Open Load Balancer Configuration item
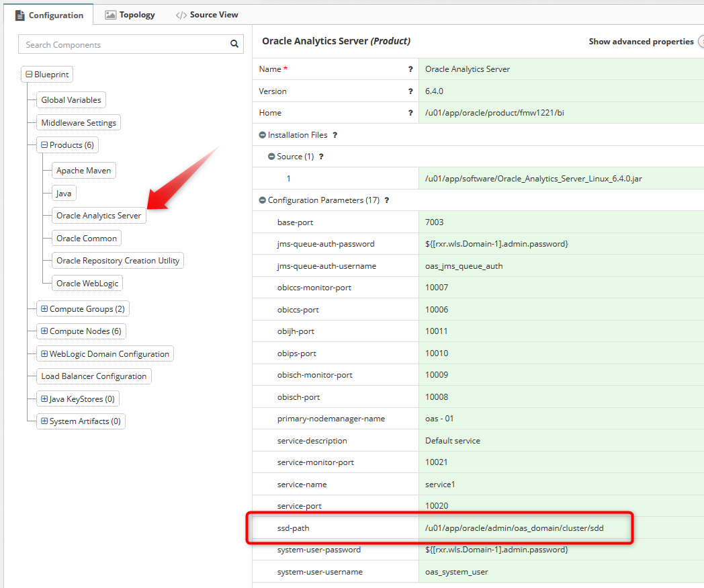 coord(94,376)
